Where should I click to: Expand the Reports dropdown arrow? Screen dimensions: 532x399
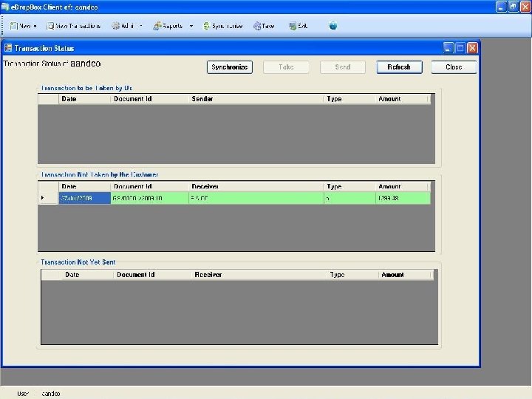pos(191,26)
